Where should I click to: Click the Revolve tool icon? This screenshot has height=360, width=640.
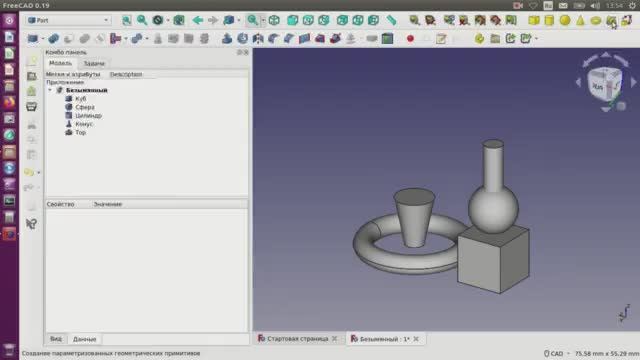pyautogui.click(x=242, y=39)
